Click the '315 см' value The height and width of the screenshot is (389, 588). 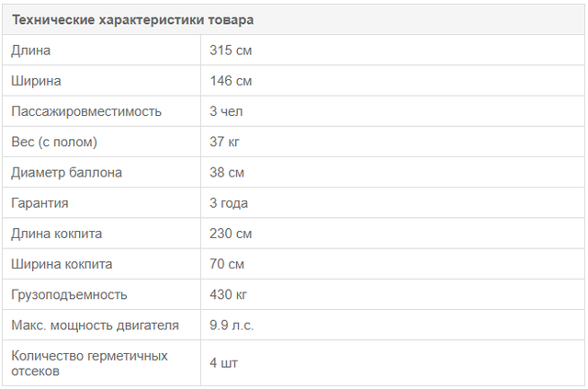(x=231, y=51)
